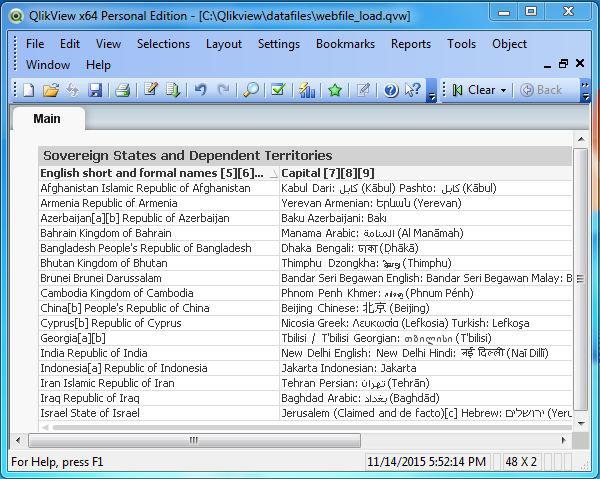Open the File menu
The image size is (600, 479).
pyautogui.click(x=35, y=44)
